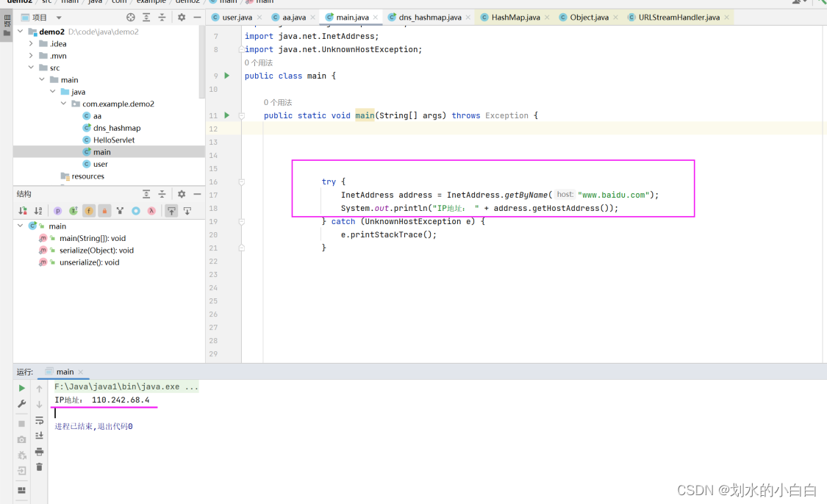
Task: Close the main run tab
Action: click(81, 372)
